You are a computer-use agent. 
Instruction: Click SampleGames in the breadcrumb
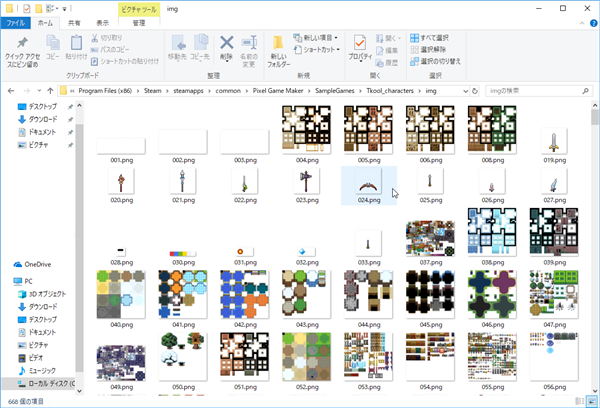click(335, 91)
